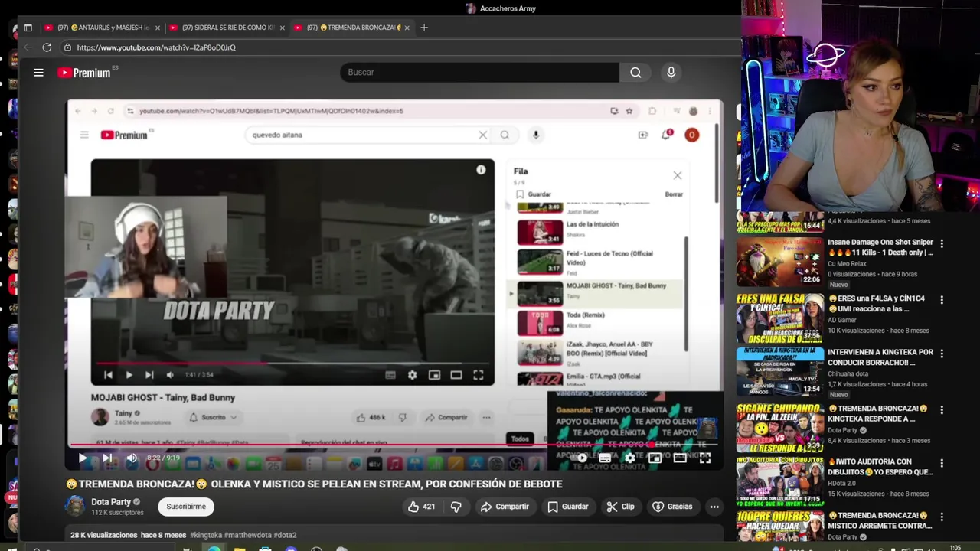Open the Chihuaha dota channel name
Image resolution: width=980 pixels, height=551 pixels.
point(848,373)
